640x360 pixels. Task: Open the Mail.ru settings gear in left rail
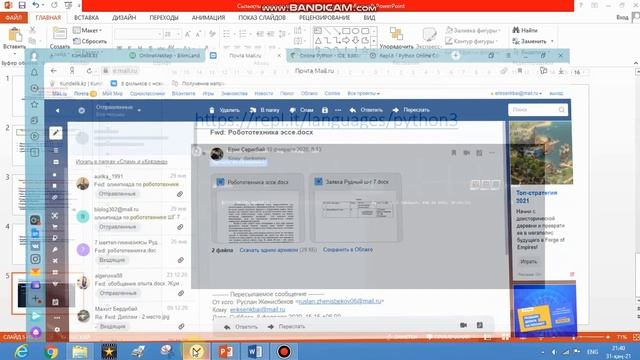click(x=57, y=329)
